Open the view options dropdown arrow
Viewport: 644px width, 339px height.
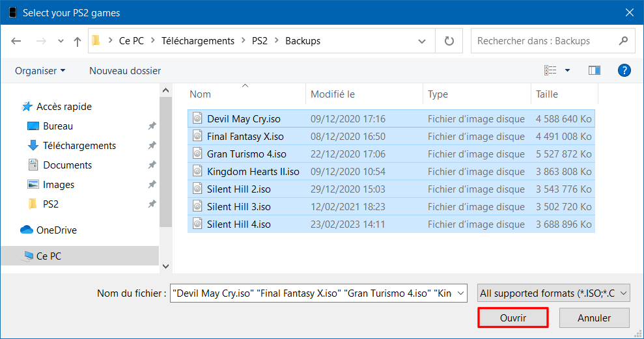coord(568,70)
